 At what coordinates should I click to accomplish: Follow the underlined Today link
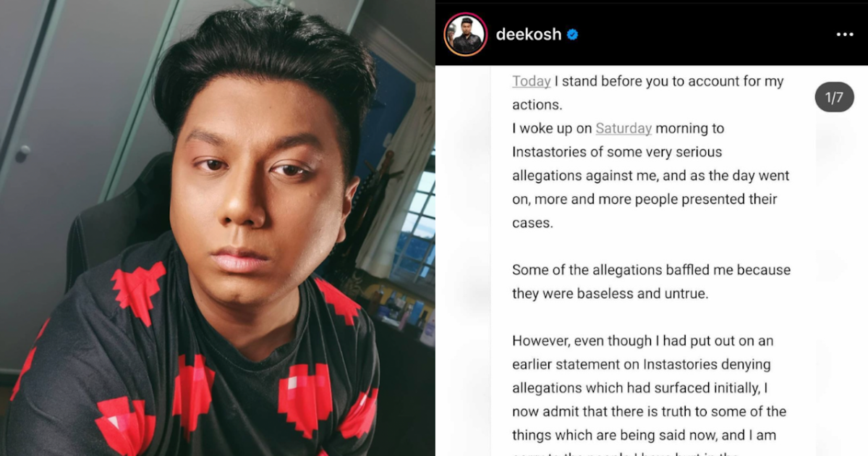pyautogui.click(x=532, y=81)
